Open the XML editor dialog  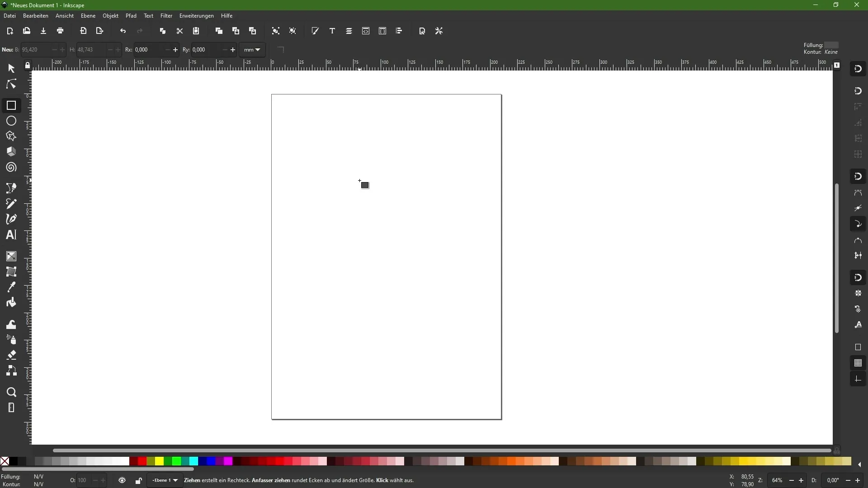point(366,31)
